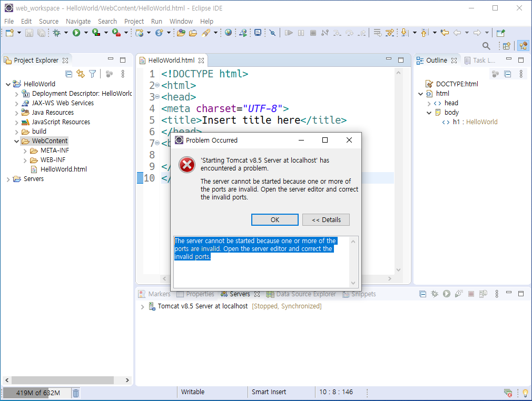Switch to the Data Source Explorer tab
The image size is (532, 401).
301,294
